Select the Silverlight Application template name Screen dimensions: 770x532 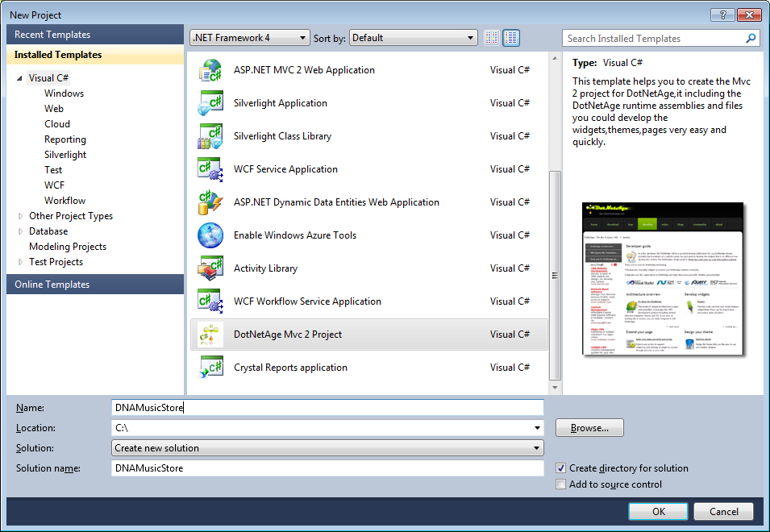281,103
